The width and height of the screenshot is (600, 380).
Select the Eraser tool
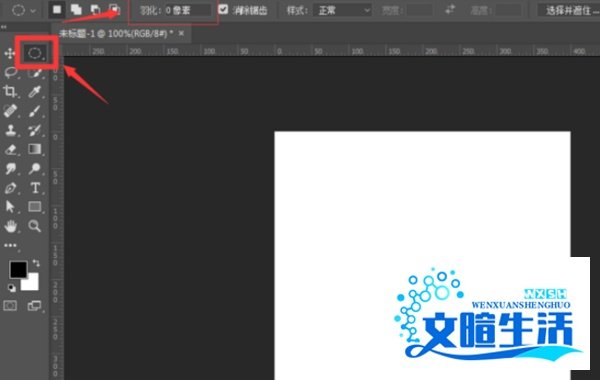[10, 149]
